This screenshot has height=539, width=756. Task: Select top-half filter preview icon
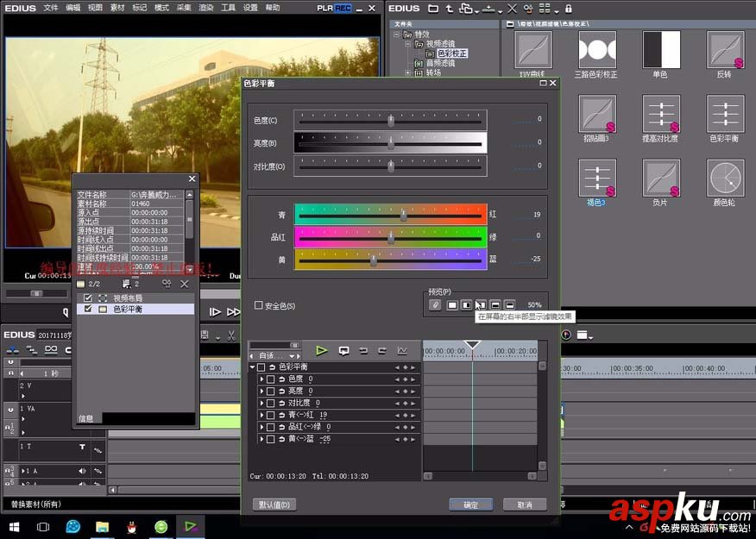click(x=495, y=305)
